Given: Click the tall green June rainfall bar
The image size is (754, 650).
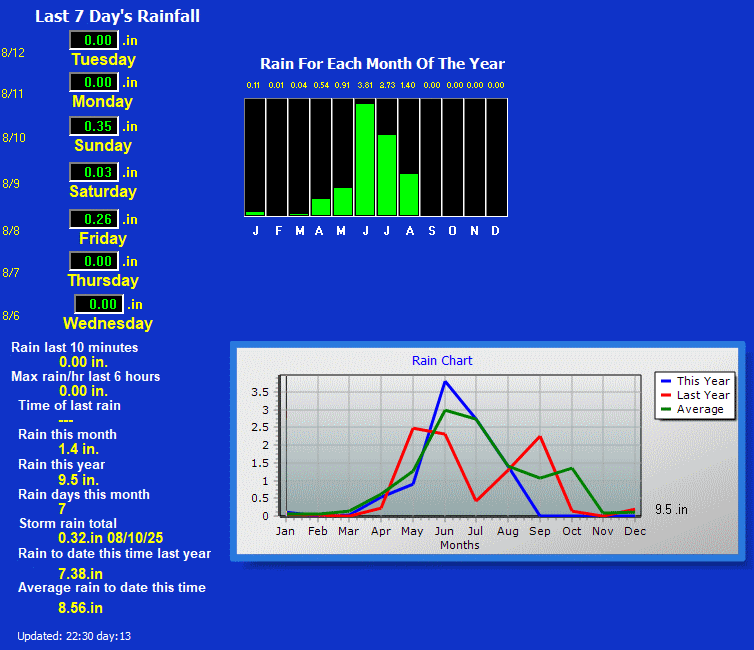Looking at the screenshot, I should (x=365, y=159).
